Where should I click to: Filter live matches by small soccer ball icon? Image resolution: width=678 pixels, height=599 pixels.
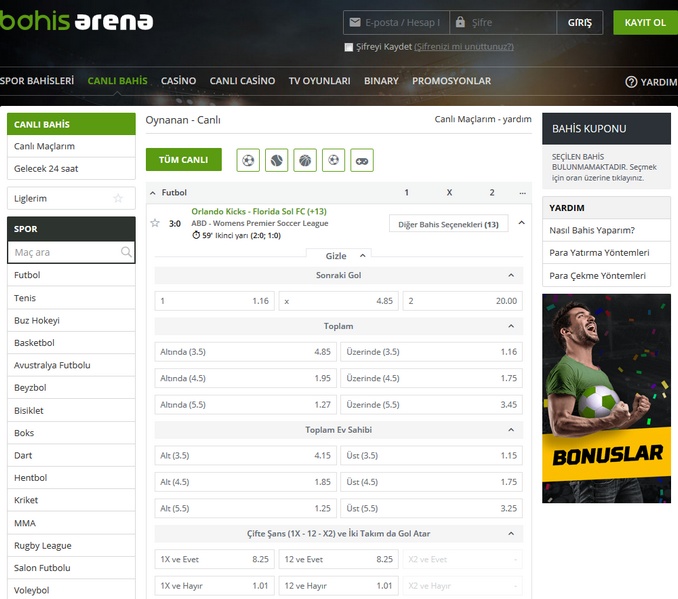(333, 160)
